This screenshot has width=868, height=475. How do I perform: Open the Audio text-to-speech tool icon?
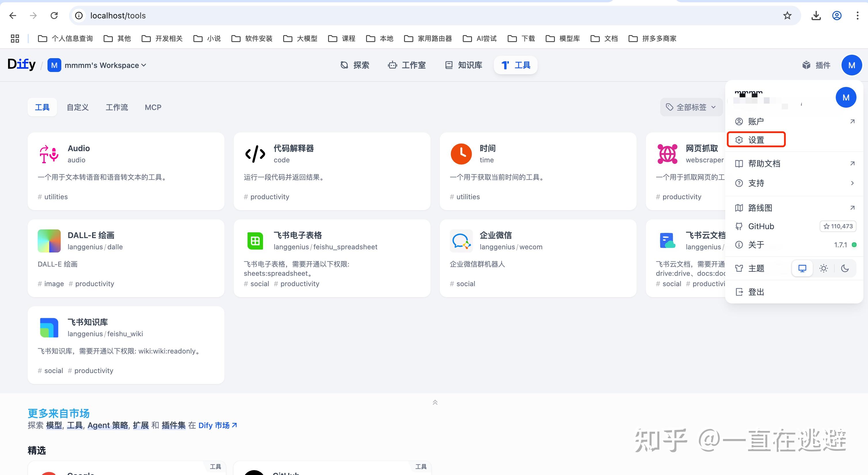49,154
